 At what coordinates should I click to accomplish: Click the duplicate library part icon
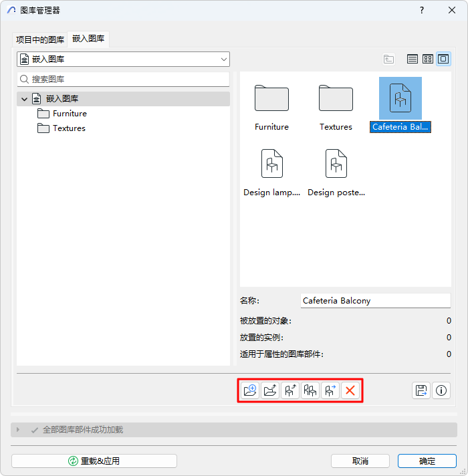pyautogui.click(x=310, y=390)
